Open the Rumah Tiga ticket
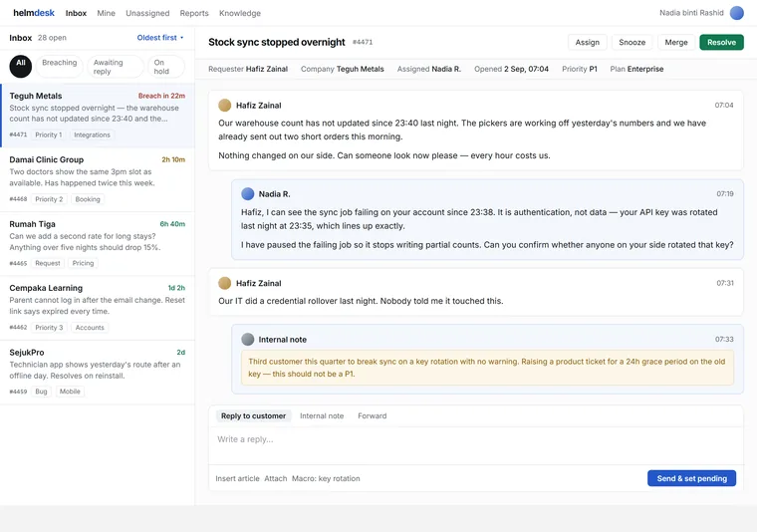The image size is (757, 532). coord(98,244)
